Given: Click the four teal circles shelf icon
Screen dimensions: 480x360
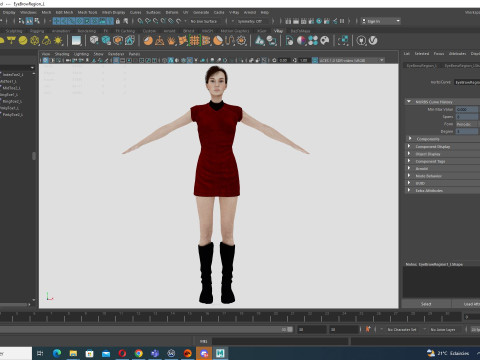Looking at the screenshot, I should click(x=313, y=41).
